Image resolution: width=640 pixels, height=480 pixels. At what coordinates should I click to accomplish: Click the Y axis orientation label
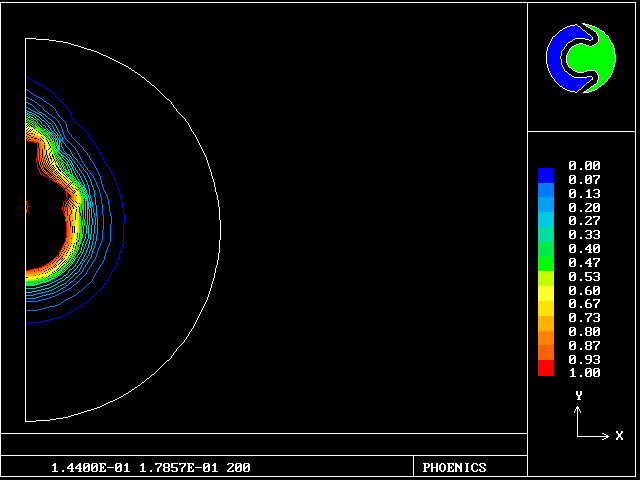[579, 396]
